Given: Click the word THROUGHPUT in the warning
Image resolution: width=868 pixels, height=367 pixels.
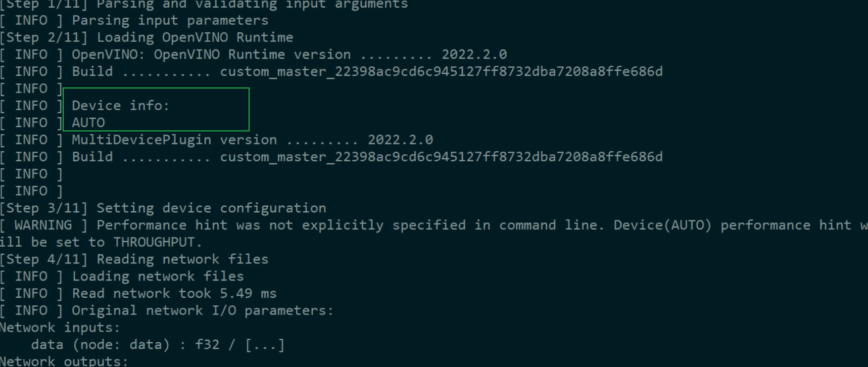Looking at the screenshot, I should (154, 243).
